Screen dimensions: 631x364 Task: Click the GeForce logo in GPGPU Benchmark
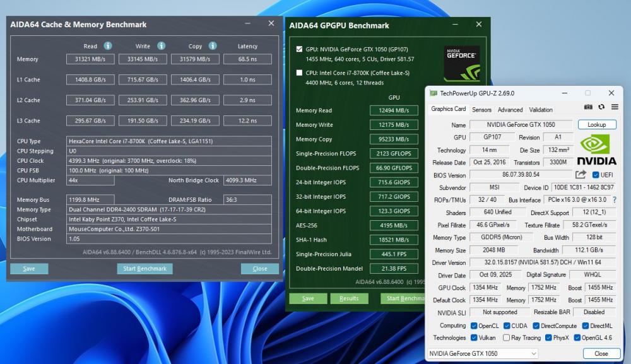click(462, 62)
